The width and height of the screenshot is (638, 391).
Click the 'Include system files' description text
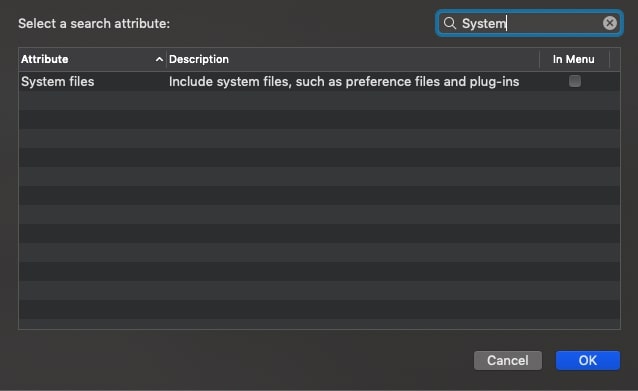(344, 82)
